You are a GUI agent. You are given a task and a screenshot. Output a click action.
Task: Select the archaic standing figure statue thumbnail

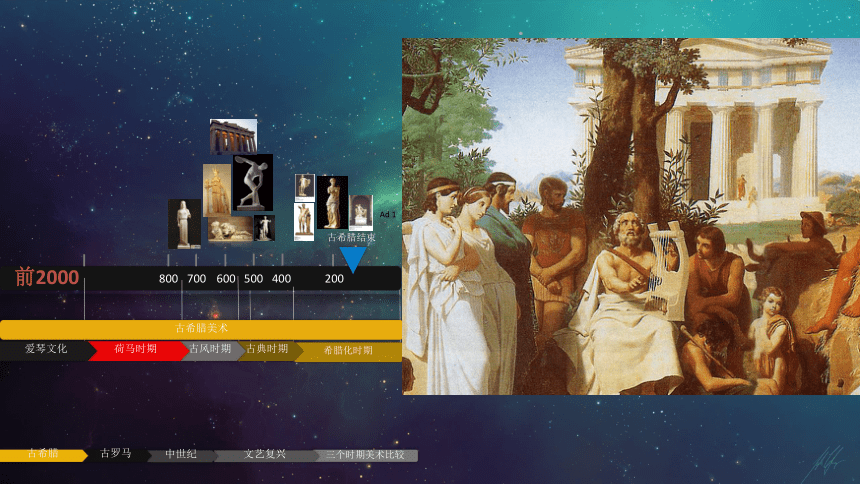[184, 224]
